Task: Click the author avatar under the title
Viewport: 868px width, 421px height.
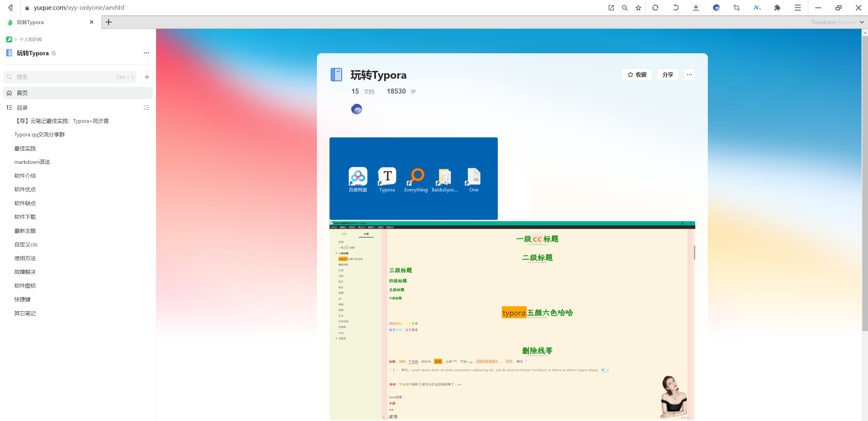Action: point(356,109)
